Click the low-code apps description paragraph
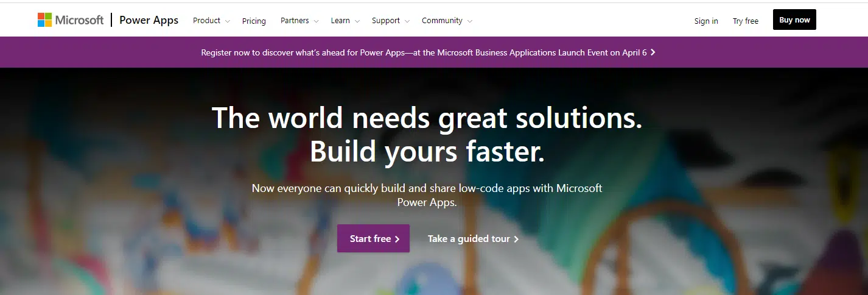868x295 pixels. (427, 195)
